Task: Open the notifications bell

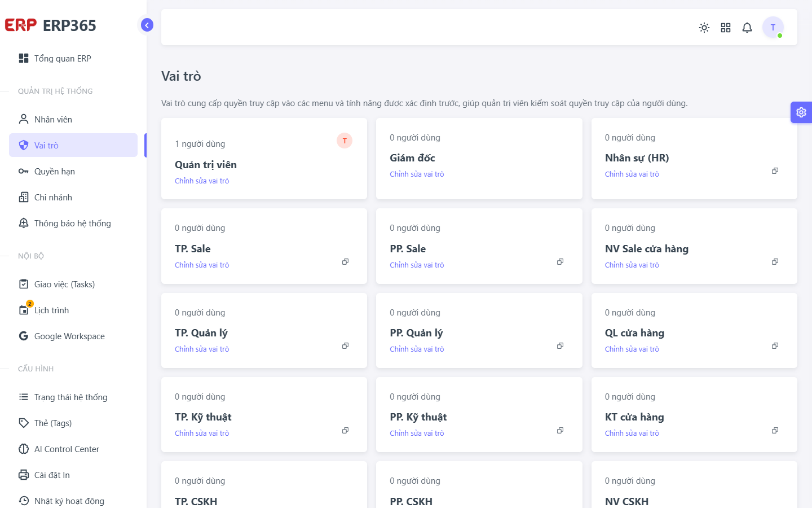Action: pyautogui.click(x=747, y=28)
